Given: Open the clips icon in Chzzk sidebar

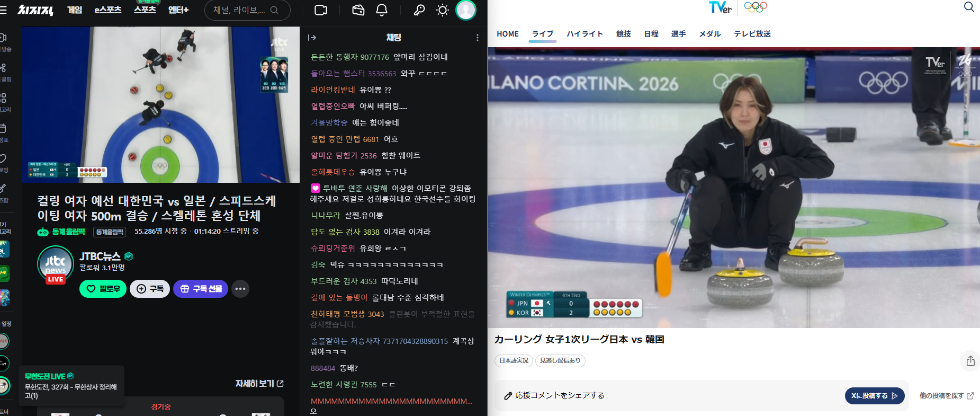Looking at the screenshot, I should pos(3,68).
